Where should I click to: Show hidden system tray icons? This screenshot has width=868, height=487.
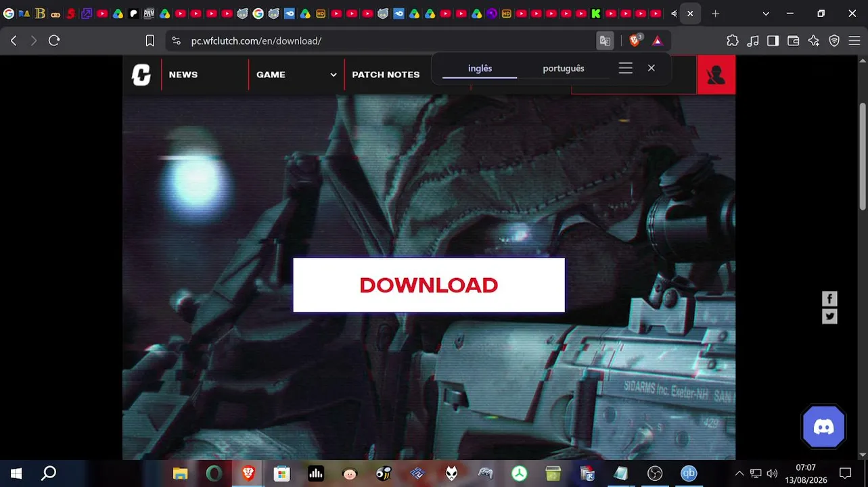click(x=739, y=473)
